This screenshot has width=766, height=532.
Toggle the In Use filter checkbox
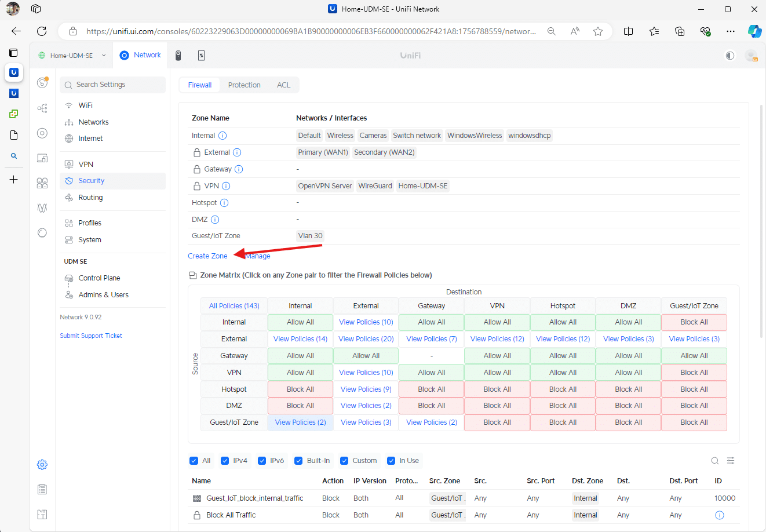click(391, 461)
